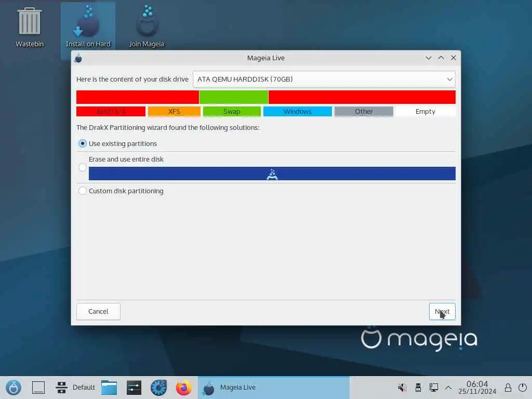
Task: Open the Wastebin desktop icon
Action: click(x=30, y=28)
